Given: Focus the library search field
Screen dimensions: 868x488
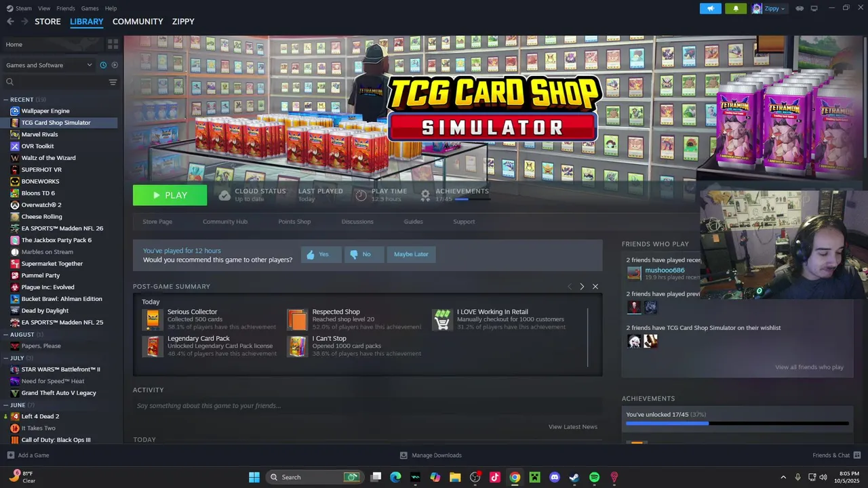Looking at the screenshot, I should pyautogui.click(x=54, y=82).
